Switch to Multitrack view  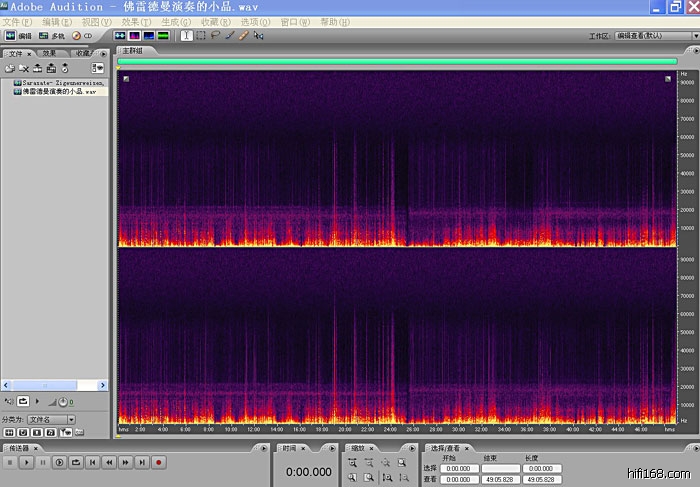click(x=52, y=35)
